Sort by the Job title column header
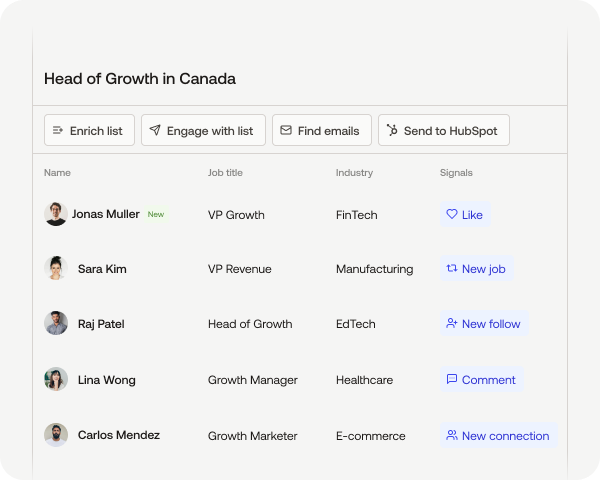This screenshot has height=480, width=600. tap(225, 173)
